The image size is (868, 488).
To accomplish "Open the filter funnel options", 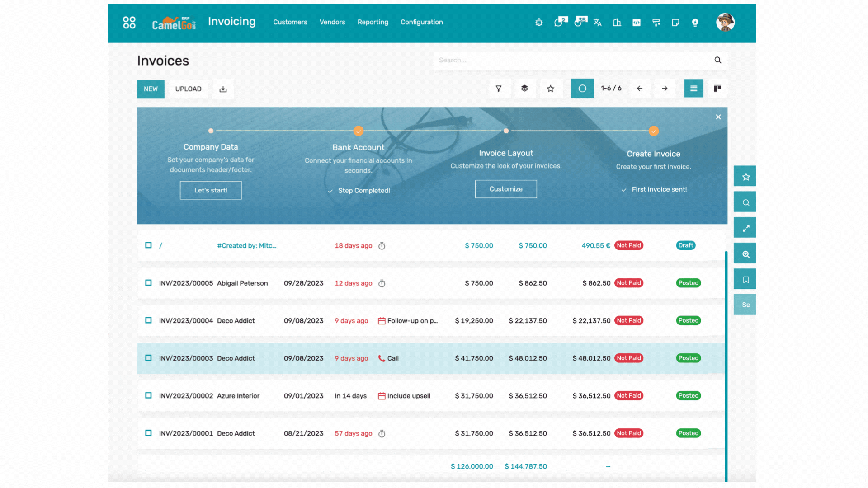I will tap(499, 89).
